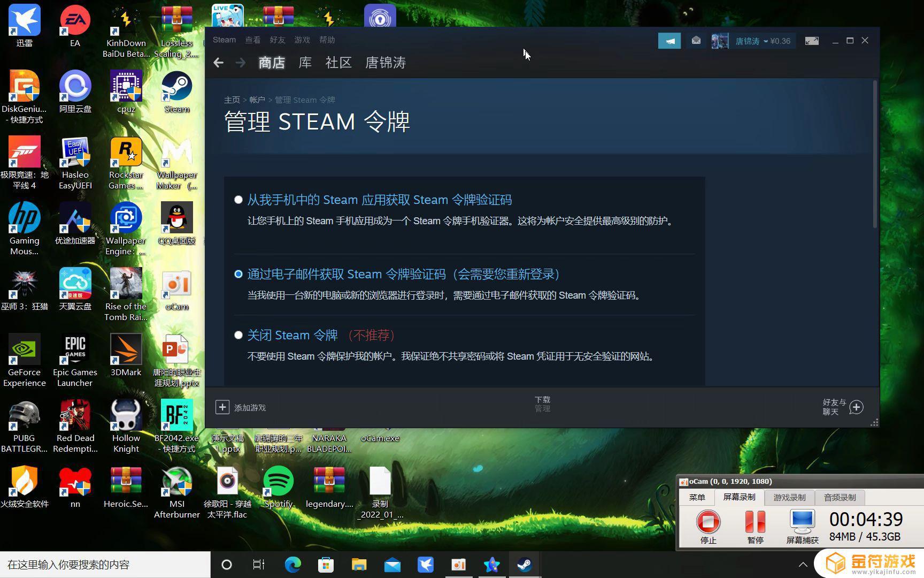Viewport: 924px width, 578px height.
Task: Open the 查看 menu in Steam
Action: click(x=253, y=40)
